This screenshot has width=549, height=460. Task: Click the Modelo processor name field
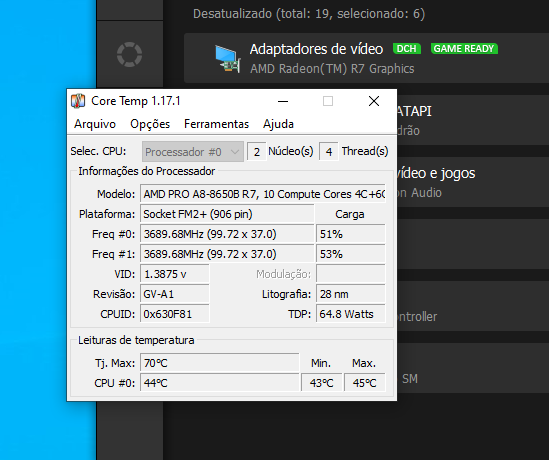tap(263, 194)
